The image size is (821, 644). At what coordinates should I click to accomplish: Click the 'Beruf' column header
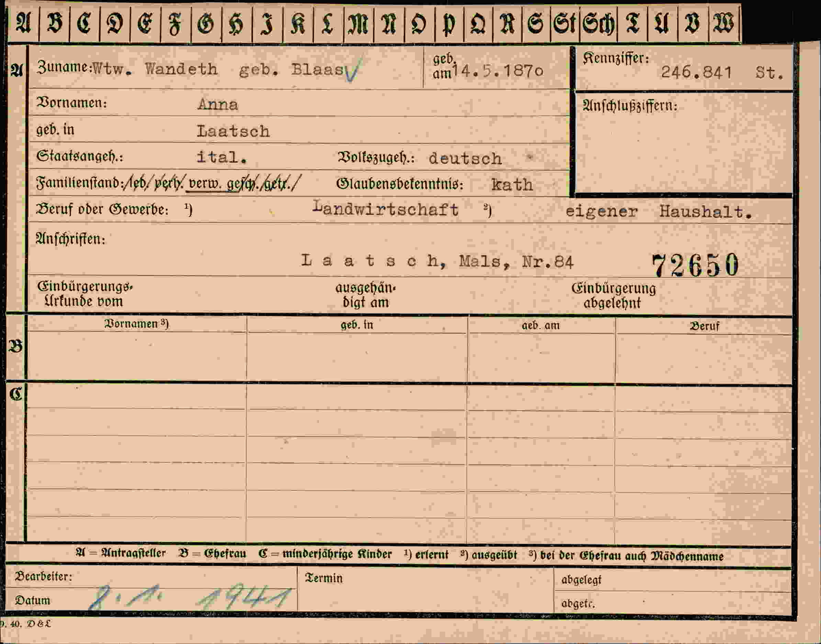[705, 326]
